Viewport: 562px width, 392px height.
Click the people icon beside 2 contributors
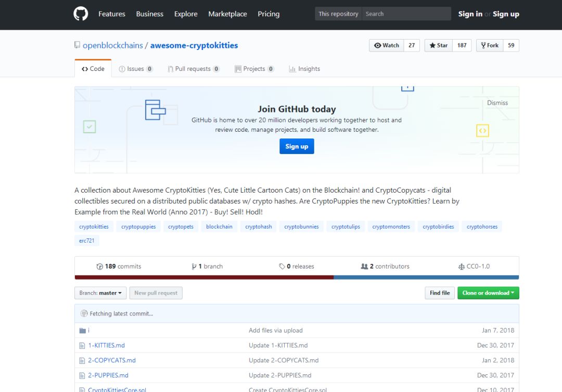(364, 267)
